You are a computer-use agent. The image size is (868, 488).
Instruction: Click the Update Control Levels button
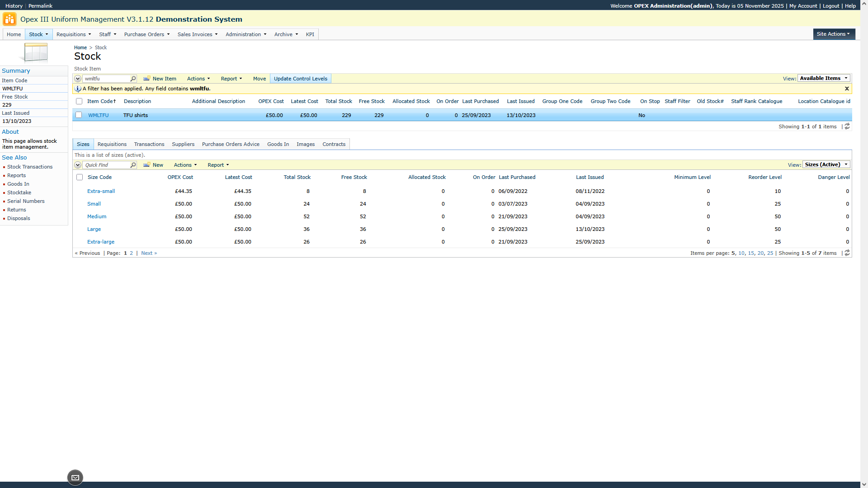coord(300,79)
